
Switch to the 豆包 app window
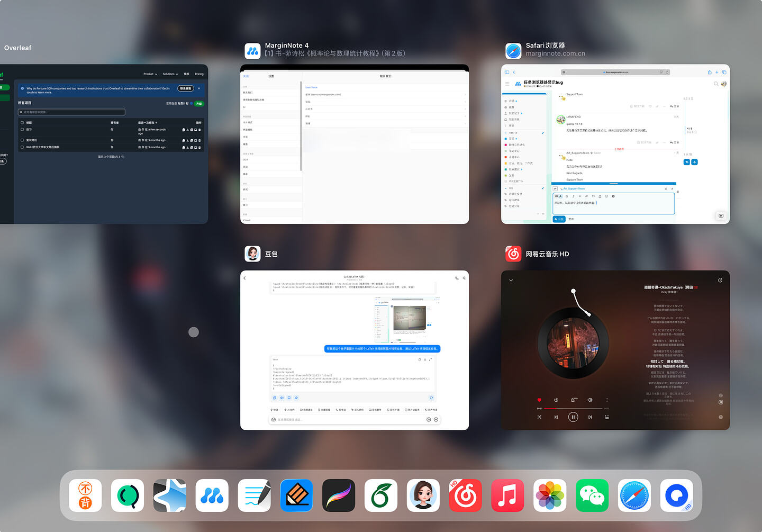355,350
